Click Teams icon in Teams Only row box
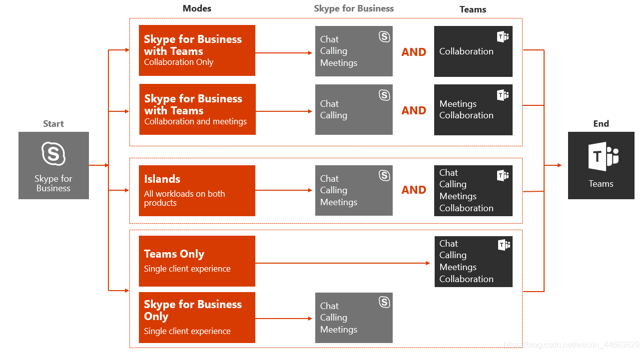 tap(504, 245)
